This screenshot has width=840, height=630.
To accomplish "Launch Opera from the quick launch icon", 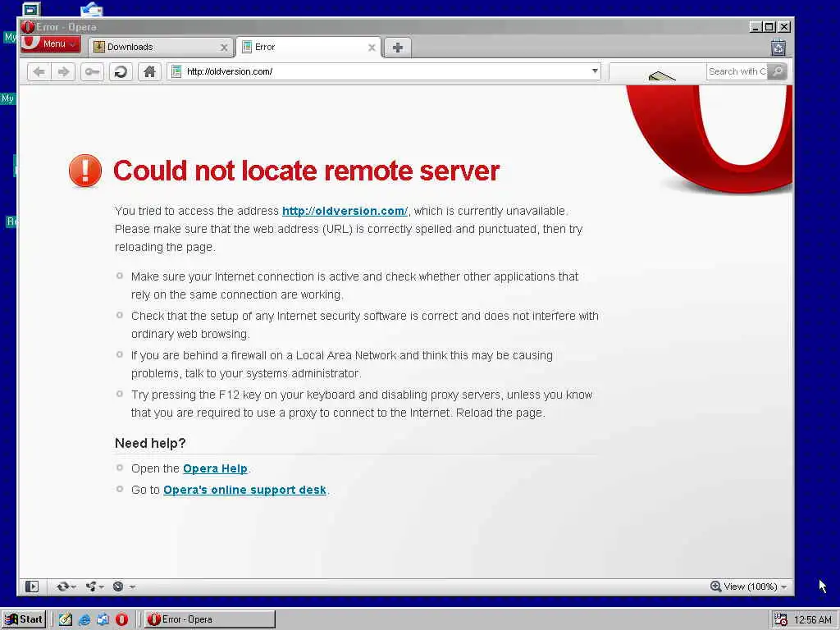I will 122,620.
